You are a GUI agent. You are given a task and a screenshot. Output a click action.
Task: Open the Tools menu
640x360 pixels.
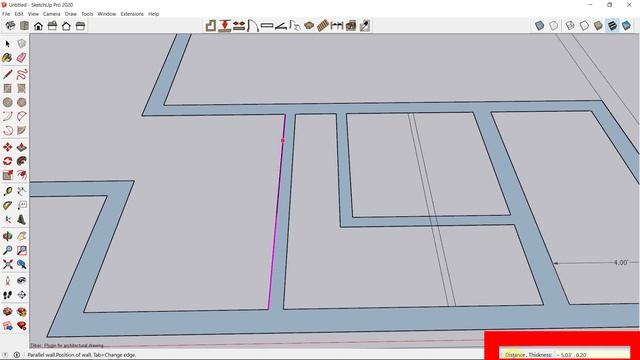click(x=87, y=14)
